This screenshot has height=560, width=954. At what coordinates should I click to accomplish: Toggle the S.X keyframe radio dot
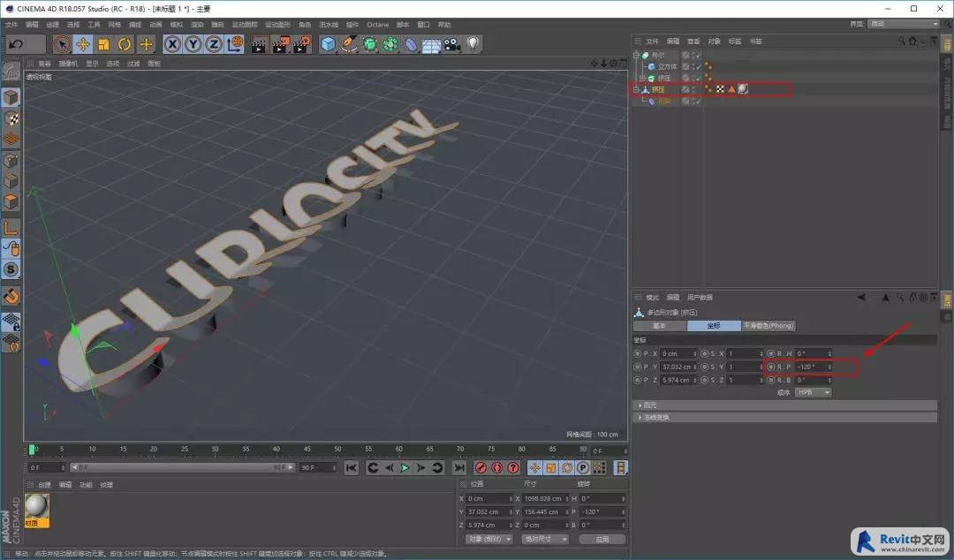click(704, 353)
